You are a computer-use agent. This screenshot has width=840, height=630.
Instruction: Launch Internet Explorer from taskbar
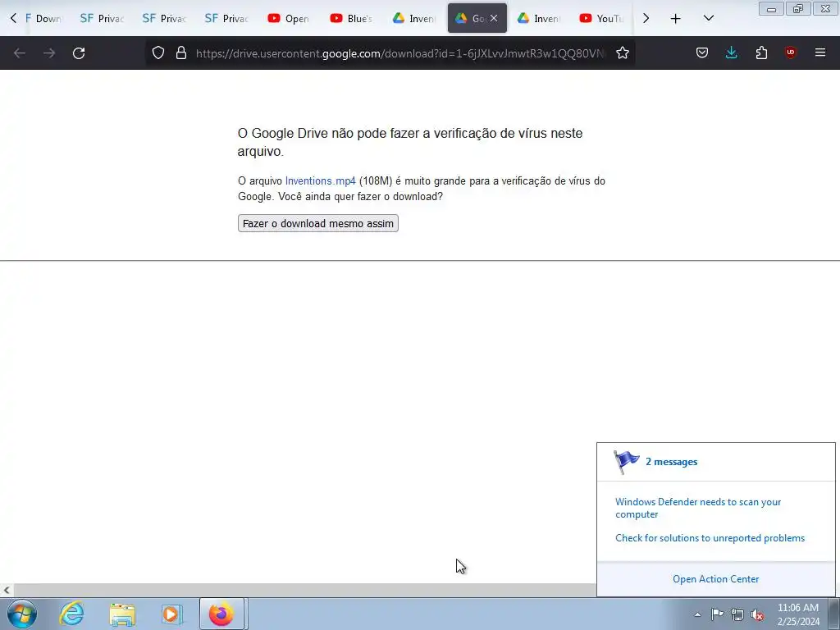click(x=72, y=614)
